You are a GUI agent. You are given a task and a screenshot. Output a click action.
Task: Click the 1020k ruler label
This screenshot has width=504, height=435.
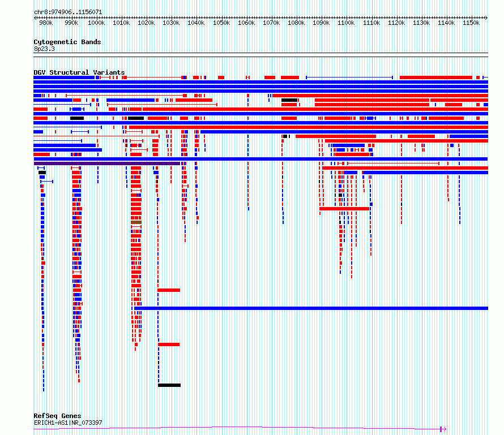click(146, 23)
